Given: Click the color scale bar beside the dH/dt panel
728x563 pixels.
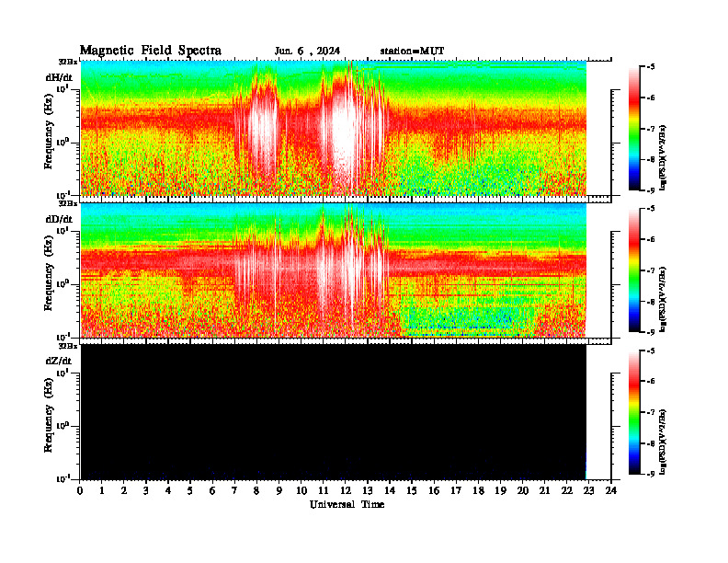Looking at the screenshot, I should click(x=634, y=129).
